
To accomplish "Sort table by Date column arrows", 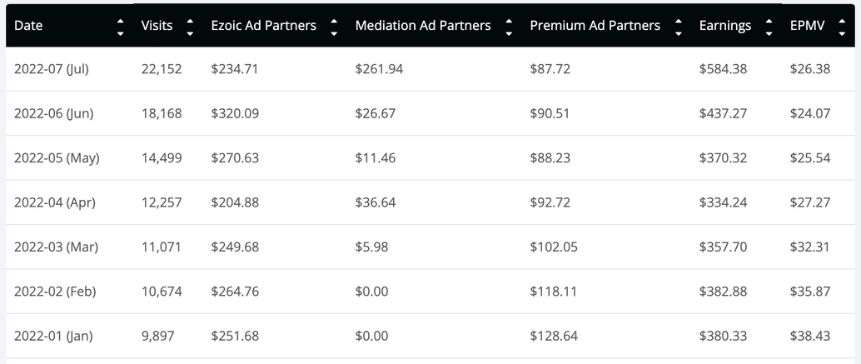I will (x=120, y=26).
